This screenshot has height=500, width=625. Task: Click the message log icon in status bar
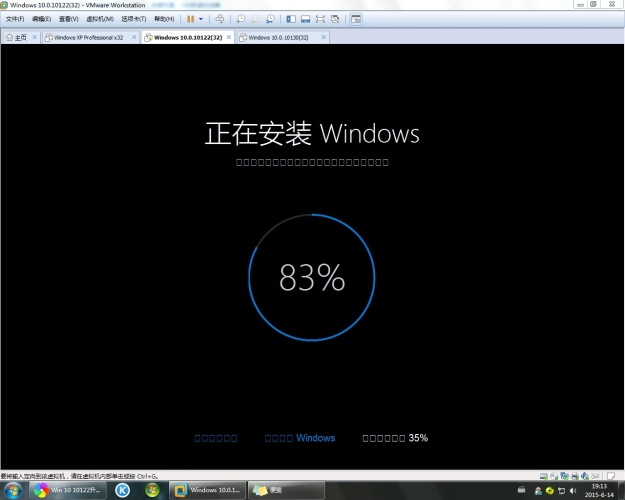[x=596, y=476]
